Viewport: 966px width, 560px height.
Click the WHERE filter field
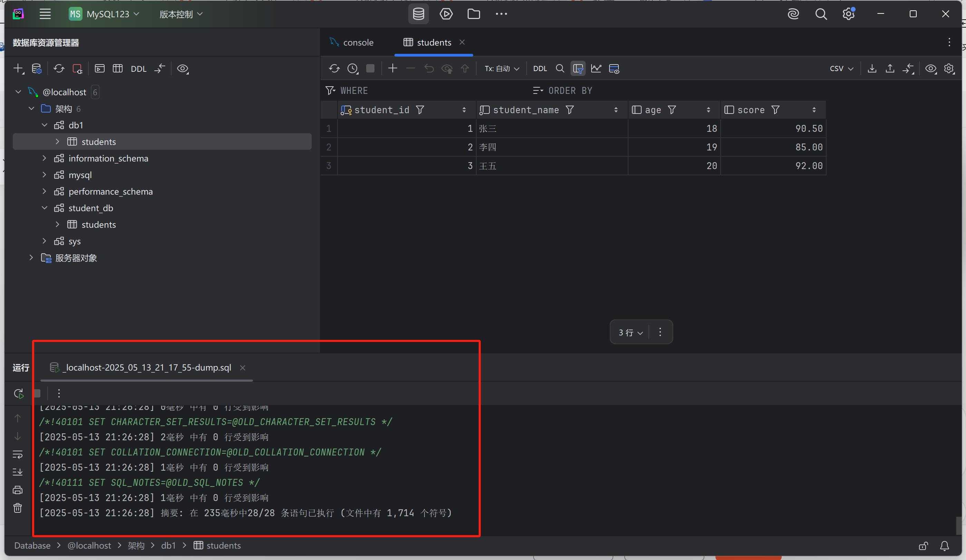coord(426,91)
